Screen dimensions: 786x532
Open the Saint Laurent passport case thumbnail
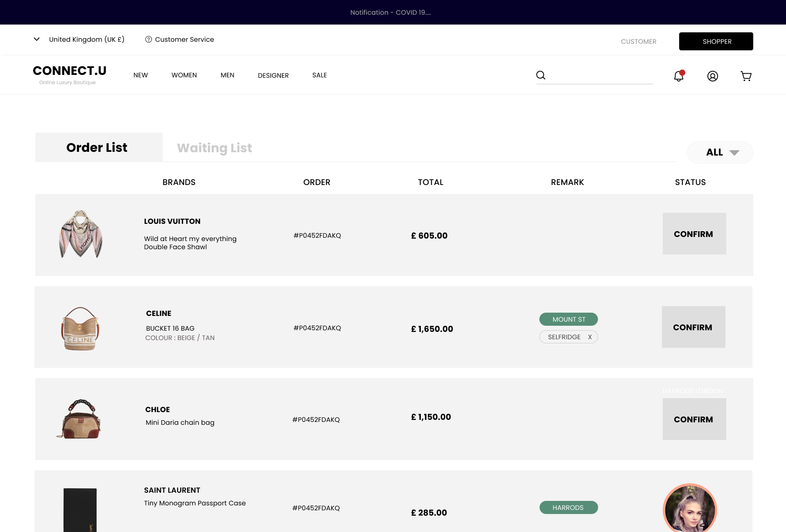point(80,509)
